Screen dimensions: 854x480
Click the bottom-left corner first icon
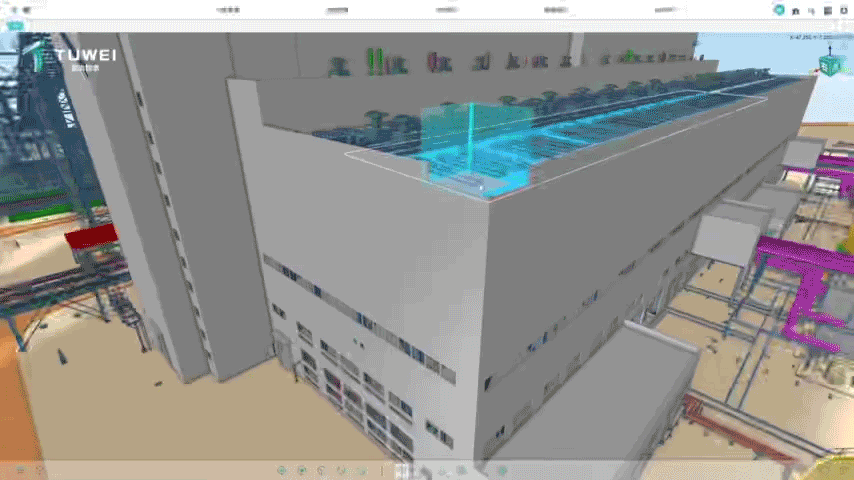pos(20,469)
